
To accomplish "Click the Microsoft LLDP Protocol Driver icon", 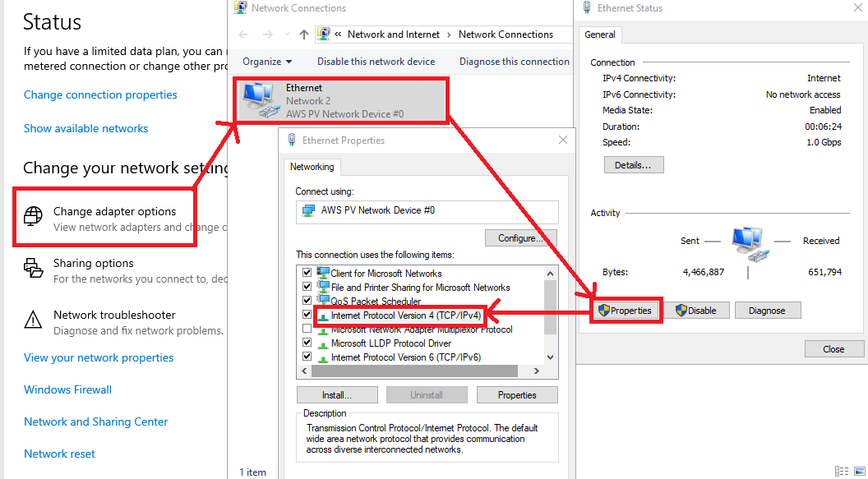I will 323,343.
